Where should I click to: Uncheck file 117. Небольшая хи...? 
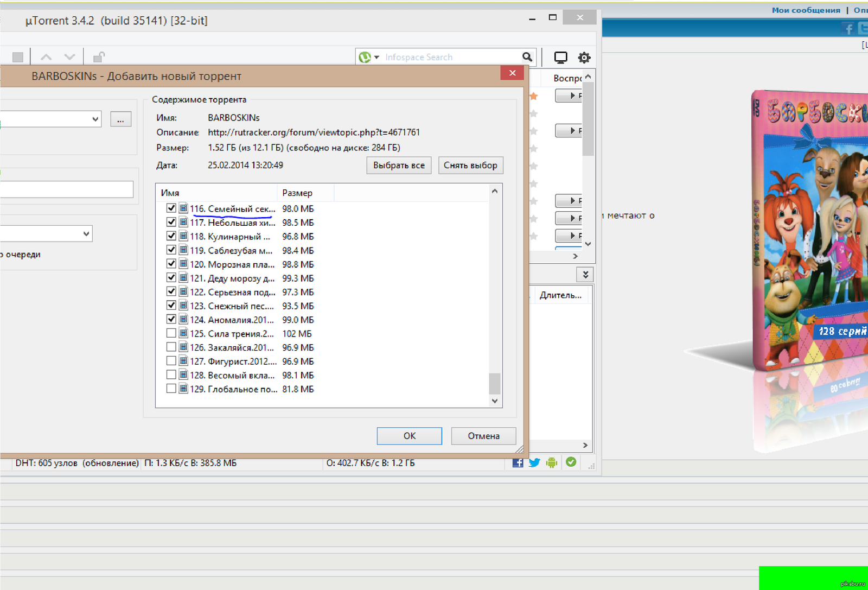[171, 222]
